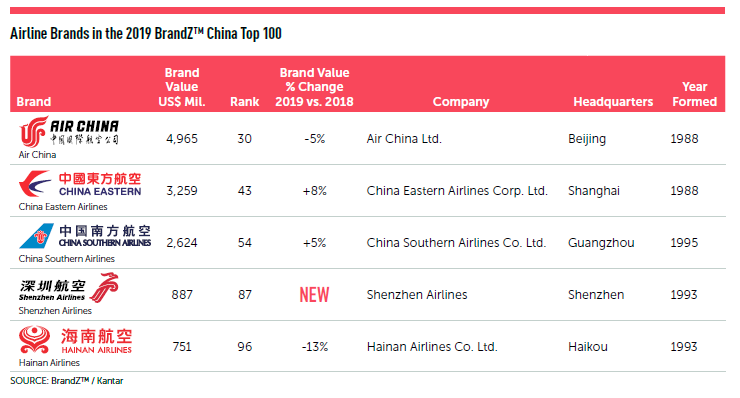
Task: Click the Shenzhen Airlines red roc logo
Action: 104,288
